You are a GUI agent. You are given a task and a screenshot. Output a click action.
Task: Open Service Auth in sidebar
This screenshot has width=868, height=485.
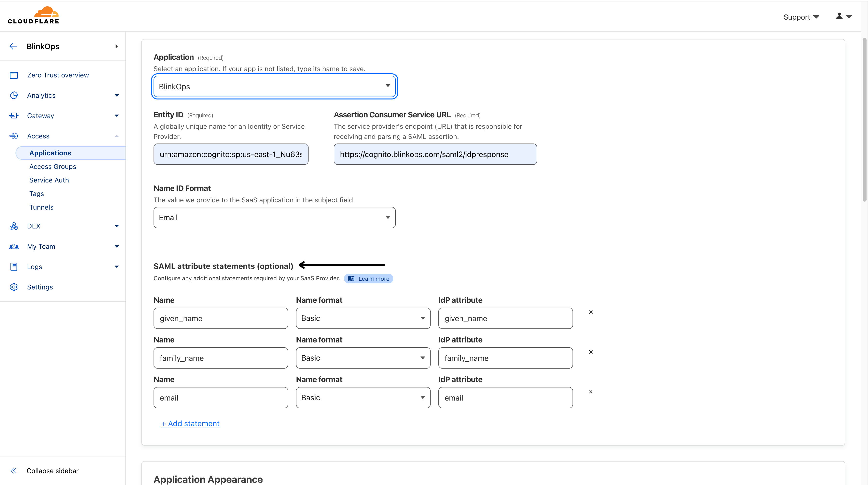(x=49, y=180)
